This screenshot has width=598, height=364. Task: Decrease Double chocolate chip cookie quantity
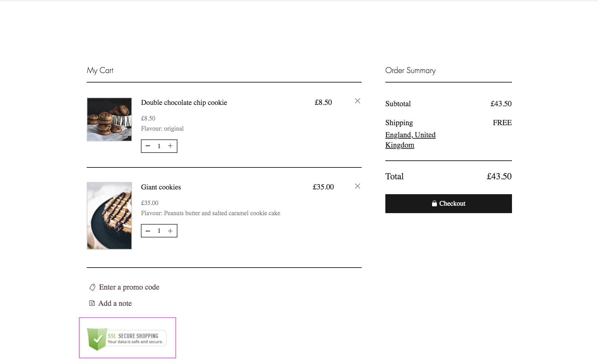[x=148, y=146]
